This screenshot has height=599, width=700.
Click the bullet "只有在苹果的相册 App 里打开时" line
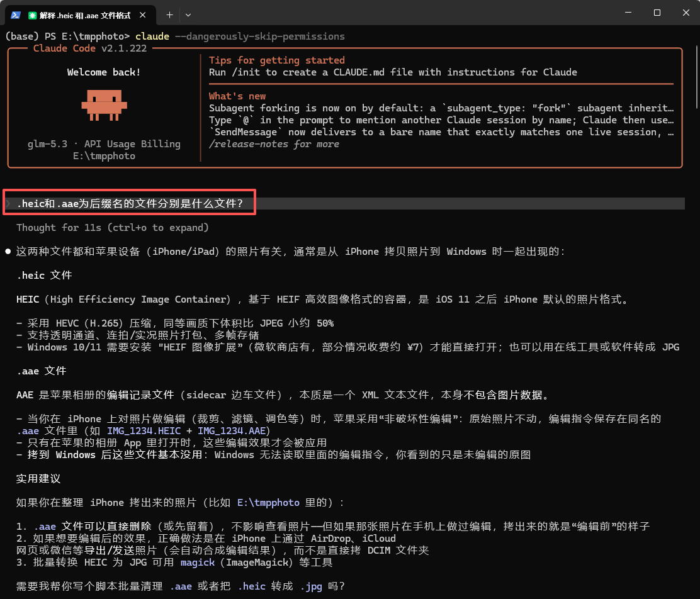click(171, 443)
